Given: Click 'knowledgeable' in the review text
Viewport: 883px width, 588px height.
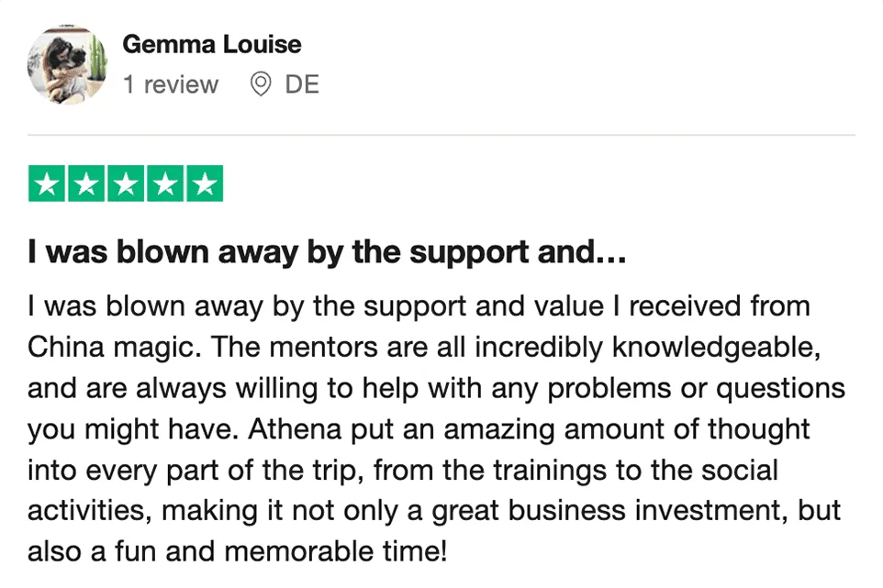Looking at the screenshot, I should [x=715, y=348].
